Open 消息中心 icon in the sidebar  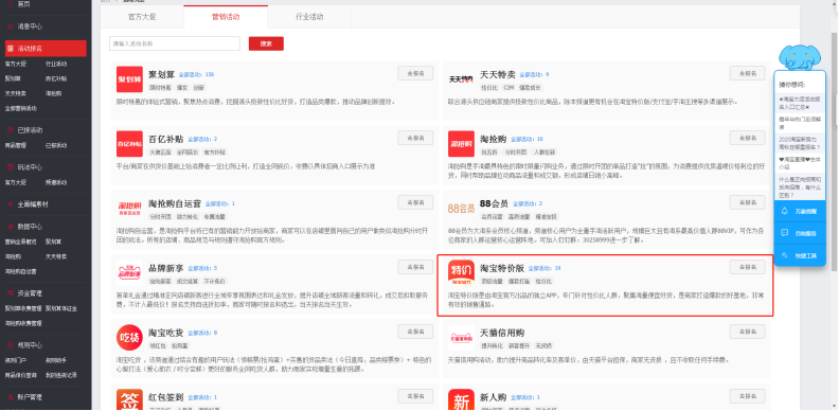click(10, 26)
